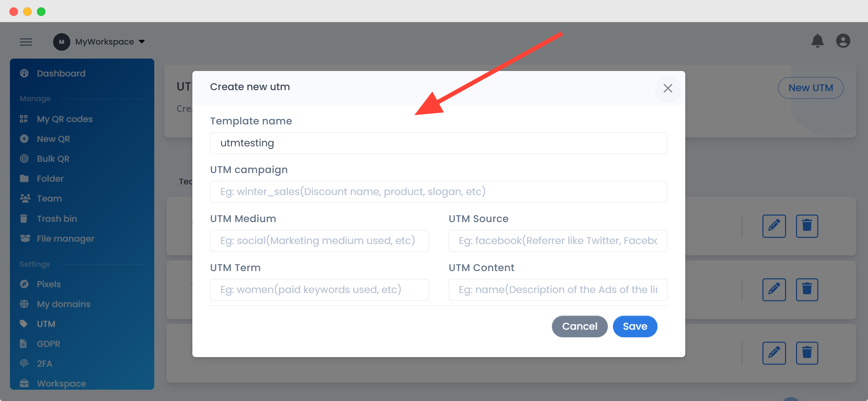Click the notification bell
The width and height of the screenshot is (868, 401).
pos(818,41)
